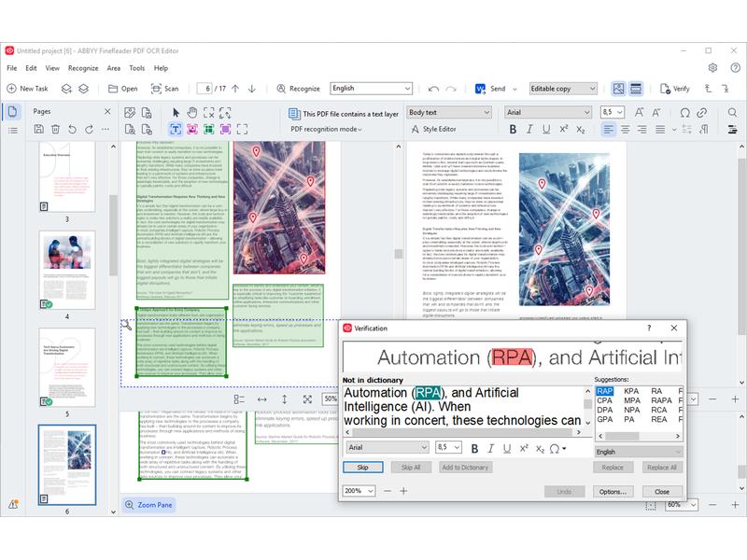Run Recognize on the document
Screen dimensions: 747x560
[x=298, y=89]
